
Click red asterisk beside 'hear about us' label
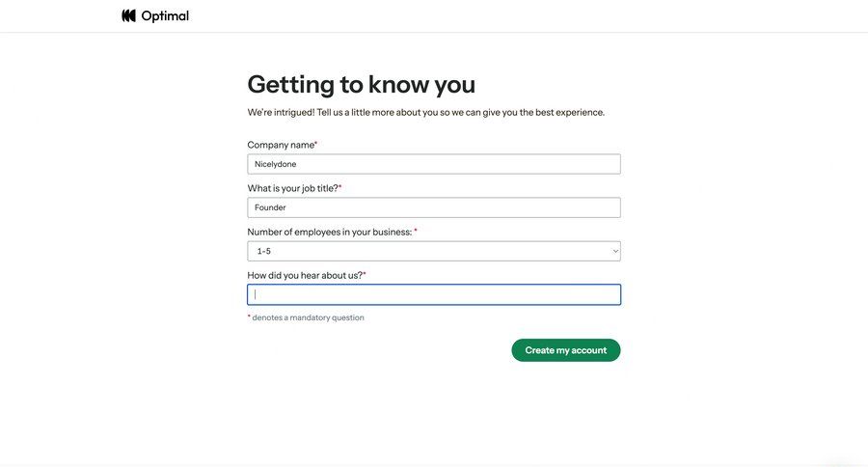tap(365, 274)
